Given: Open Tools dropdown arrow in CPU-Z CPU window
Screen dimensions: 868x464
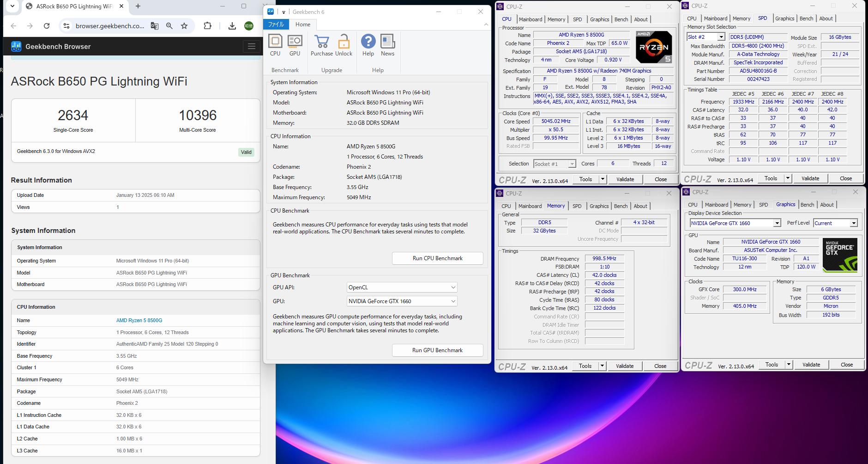Looking at the screenshot, I should [x=603, y=179].
